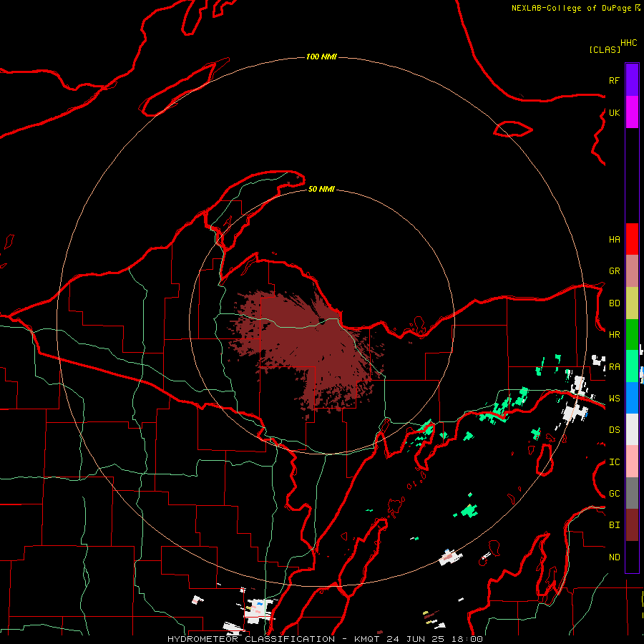Click the IC pink legend swatch
Image resolution: width=644 pixels, height=644 pixels.
tap(632, 462)
